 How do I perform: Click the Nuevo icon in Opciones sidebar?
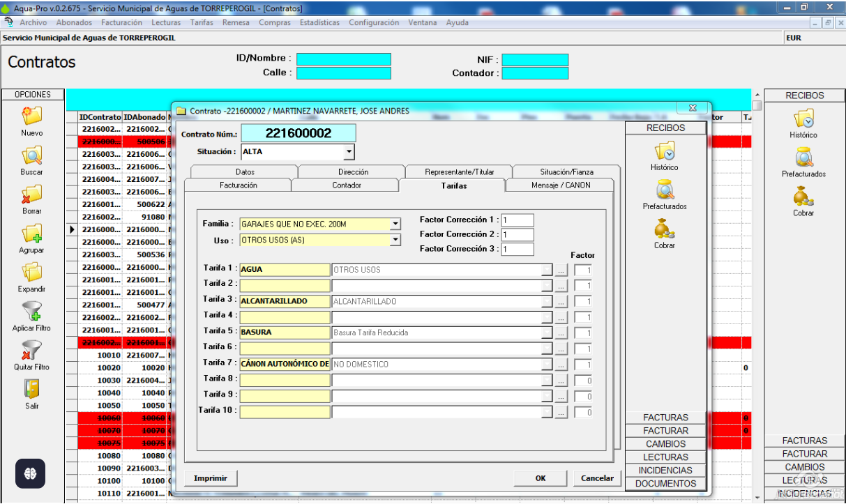(31, 116)
